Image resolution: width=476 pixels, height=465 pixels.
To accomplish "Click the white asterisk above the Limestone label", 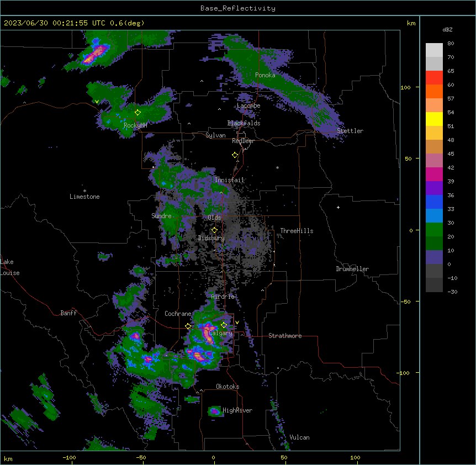I will tap(84, 191).
